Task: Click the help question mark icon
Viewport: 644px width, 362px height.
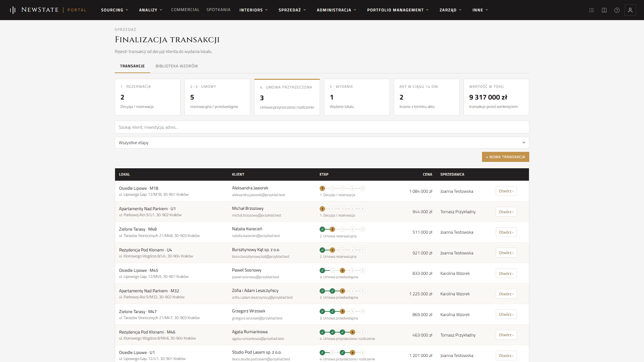Action: click(x=617, y=10)
